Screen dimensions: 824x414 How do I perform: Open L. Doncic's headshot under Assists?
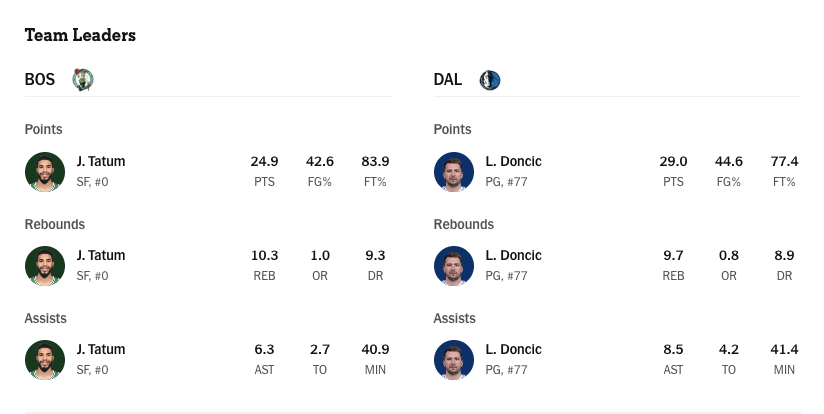(454, 360)
